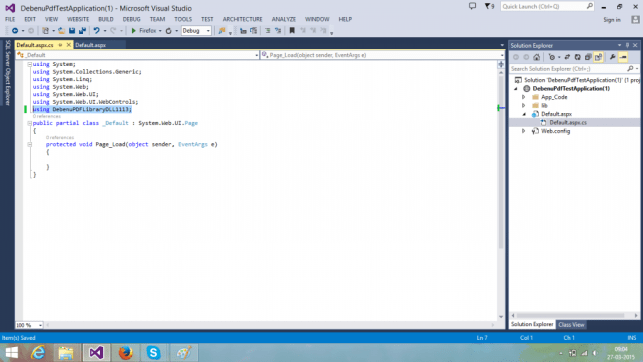Click Home icon in Solution Explorer toolbar
This screenshot has width=643, height=362.
536,57
